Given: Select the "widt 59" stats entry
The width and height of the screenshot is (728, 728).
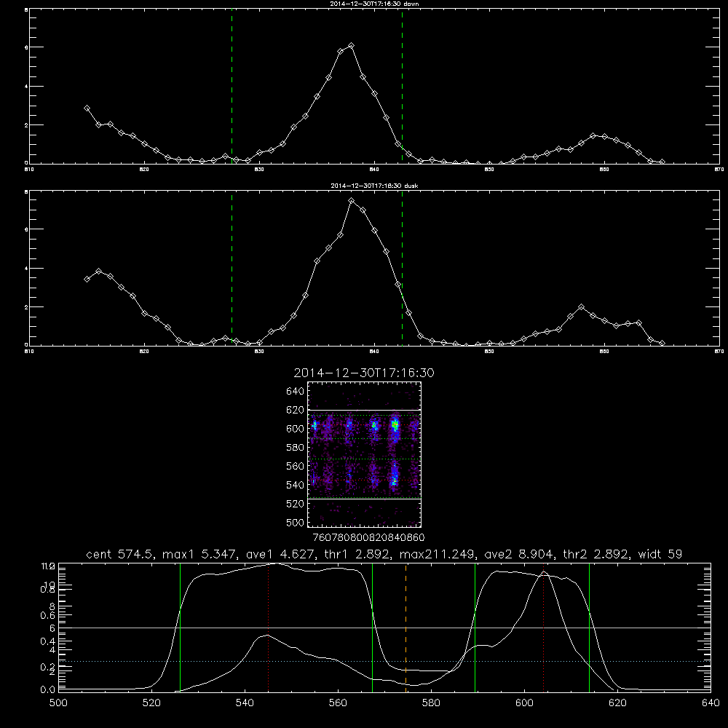Looking at the screenshot, I should click(x=660, y=554).
